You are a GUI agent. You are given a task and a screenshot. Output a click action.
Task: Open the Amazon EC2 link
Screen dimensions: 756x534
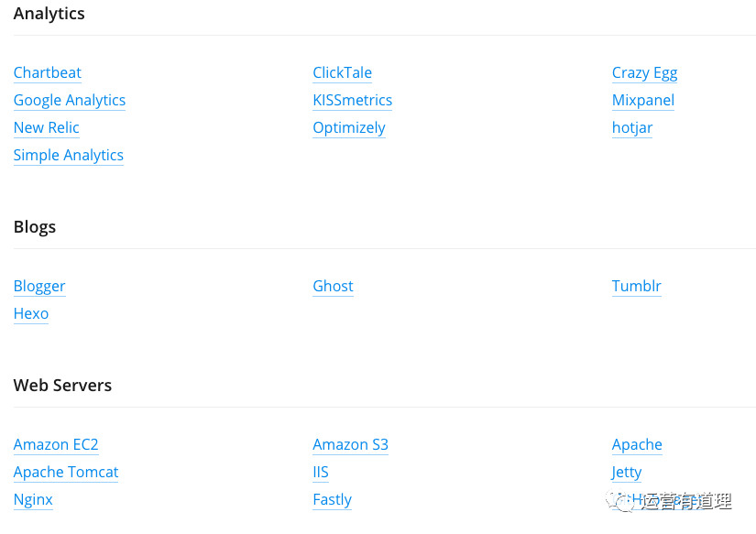point(56,445)
